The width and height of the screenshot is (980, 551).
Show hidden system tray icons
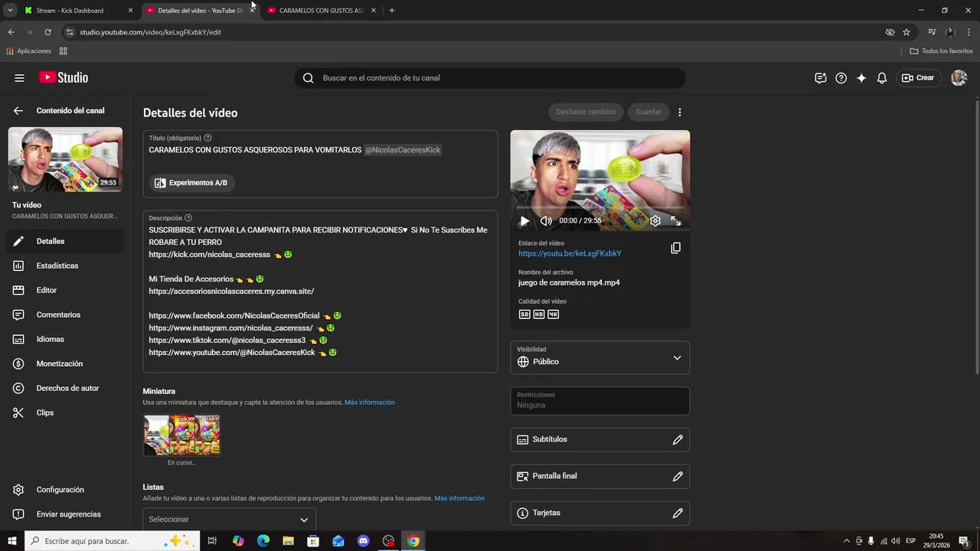(846, 541)
